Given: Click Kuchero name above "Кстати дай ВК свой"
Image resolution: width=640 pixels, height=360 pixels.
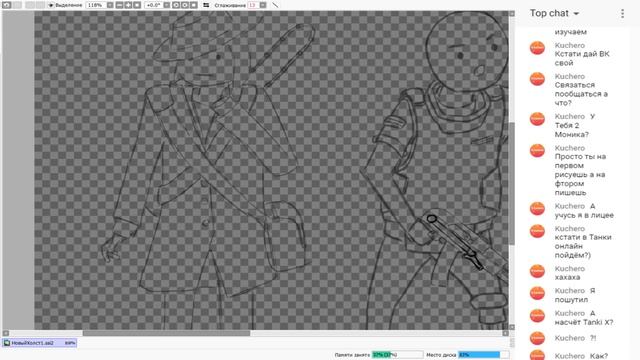Looking at the screenshot, I should (x=569, y=45).
